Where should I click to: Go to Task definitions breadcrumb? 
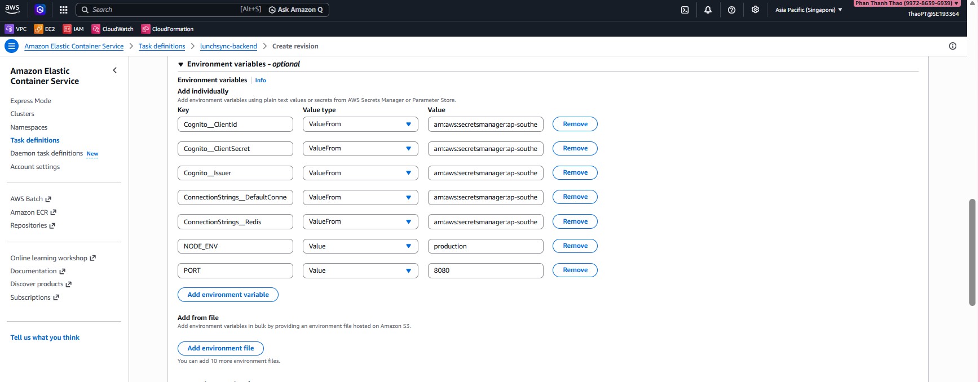(x=162, y=46)
